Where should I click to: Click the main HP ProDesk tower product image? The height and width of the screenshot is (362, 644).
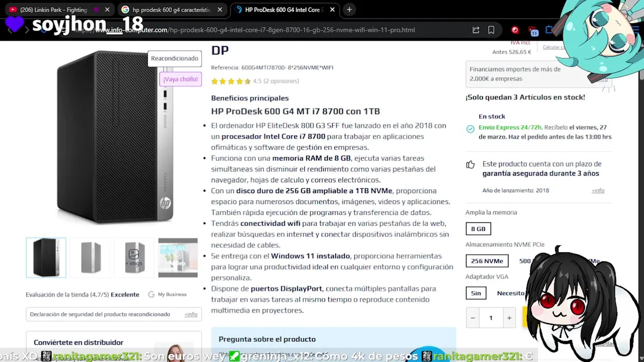click(x=114, y=137)
